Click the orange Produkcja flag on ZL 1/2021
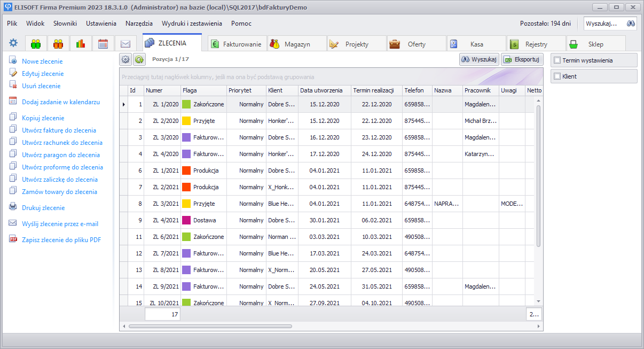This screenshot has height=349, width=644. [186, 170]
